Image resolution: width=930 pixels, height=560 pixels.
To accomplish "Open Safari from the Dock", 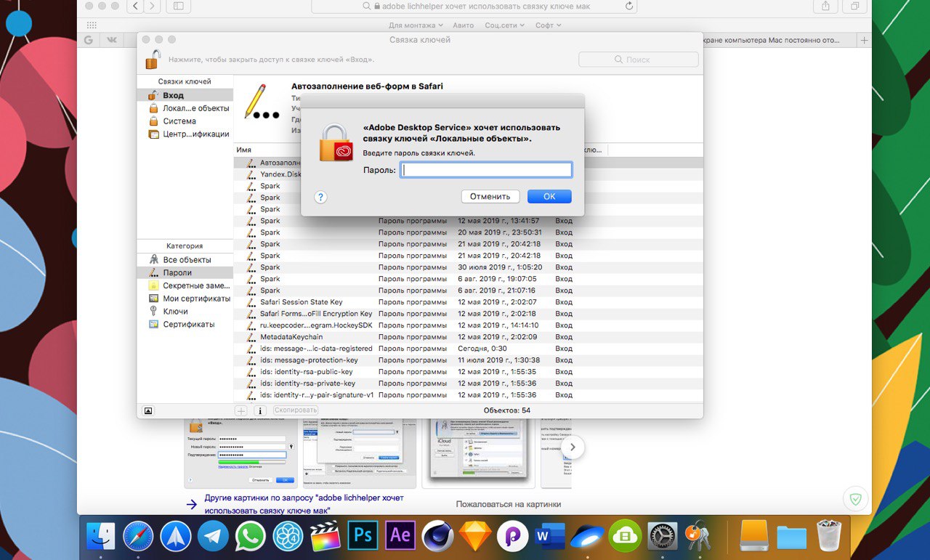I will tap(138, 537).
